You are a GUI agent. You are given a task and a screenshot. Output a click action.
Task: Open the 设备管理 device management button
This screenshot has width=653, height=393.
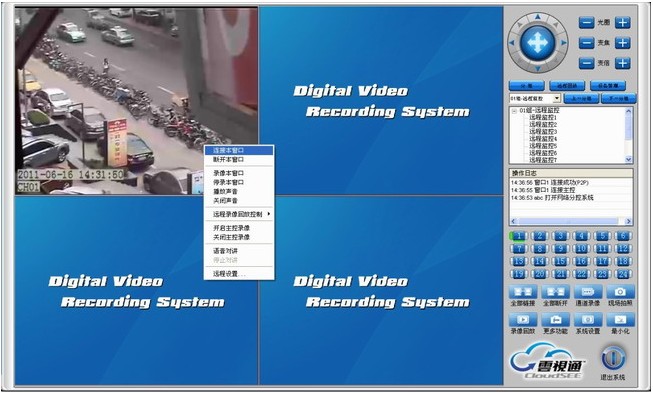(x=608, y=86)
